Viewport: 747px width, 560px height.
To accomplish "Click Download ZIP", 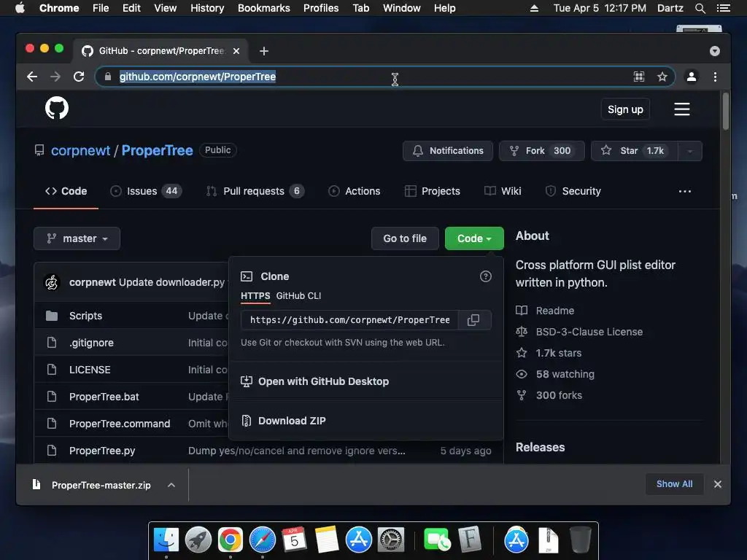I will [x=292, y=421].
